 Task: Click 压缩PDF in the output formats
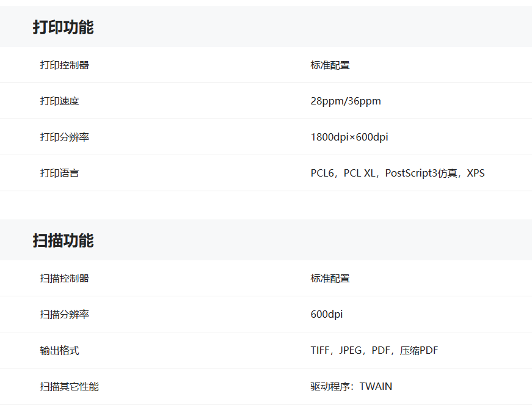click(418, 350)
